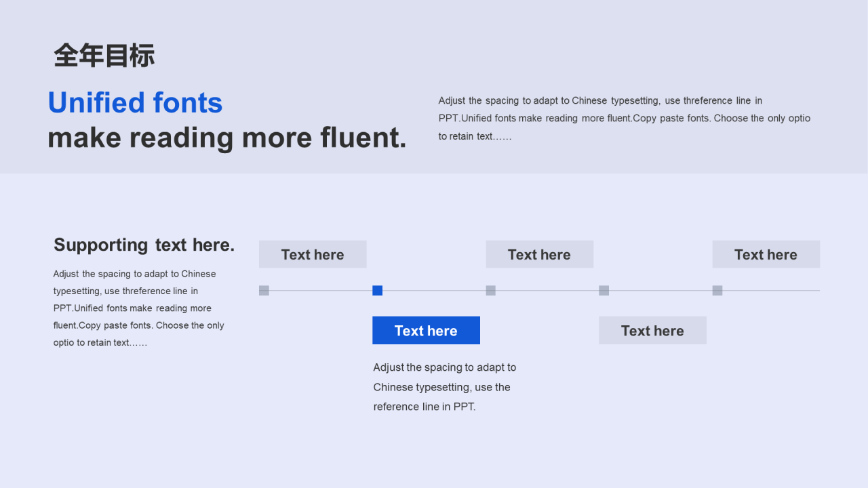The width and height of the screenshot is (868, 488).
Task: Select the rightmost "Text here" label box
Action: [x=766, y=254]
